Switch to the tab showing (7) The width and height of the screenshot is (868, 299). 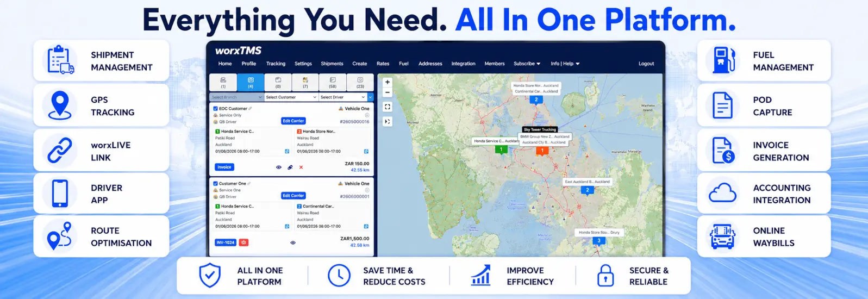[x=305, y=82]
